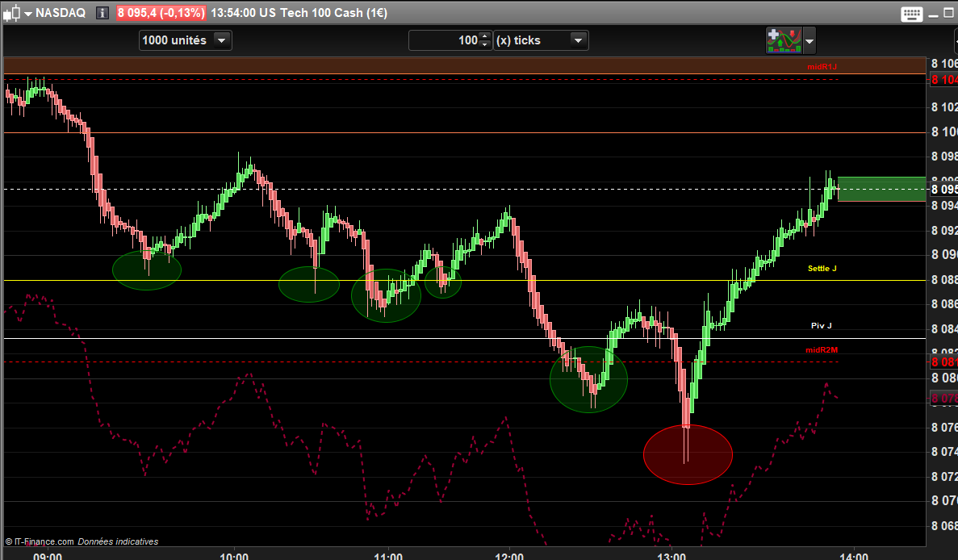Click the 09:00 time axis label
The image size is (958, 560).
point(48,555)
